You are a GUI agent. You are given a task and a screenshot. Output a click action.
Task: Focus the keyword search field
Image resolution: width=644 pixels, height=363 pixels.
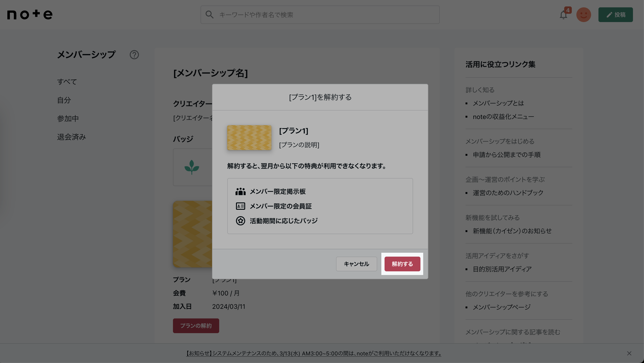pos(320,15)
